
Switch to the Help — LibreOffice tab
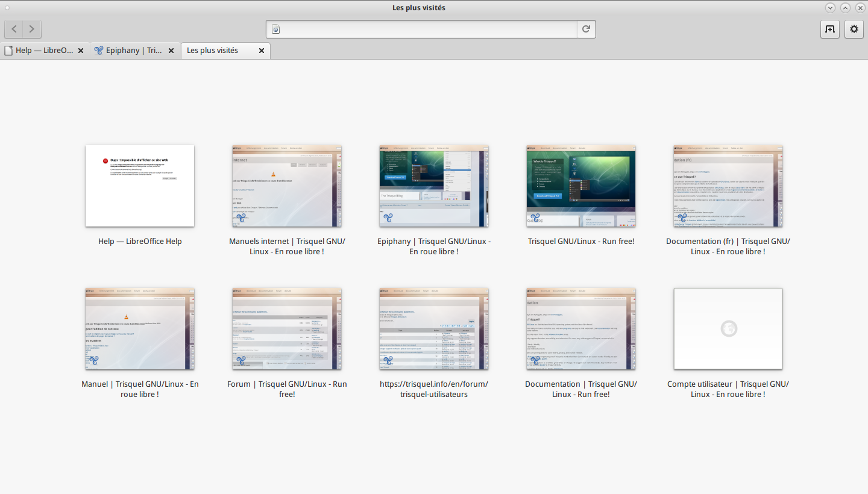point(45,51)
